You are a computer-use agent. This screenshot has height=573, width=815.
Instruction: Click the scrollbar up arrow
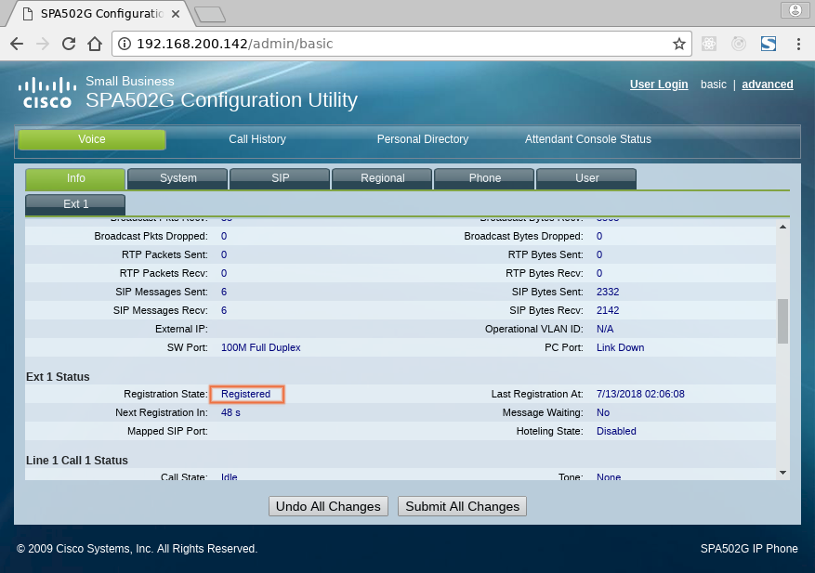(x=783, y=227)
